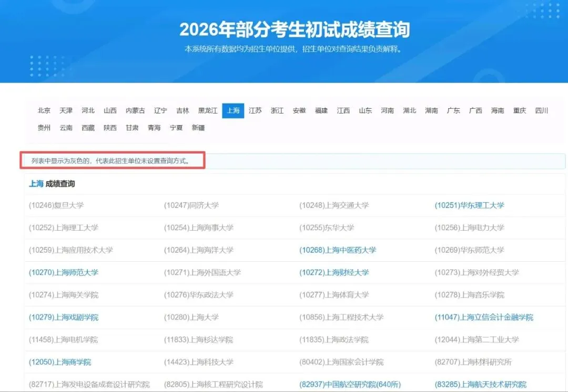Open the 黑龙江 tab
Screen dimensions: 568x392
pyautogui.click(x=208, y=110)
